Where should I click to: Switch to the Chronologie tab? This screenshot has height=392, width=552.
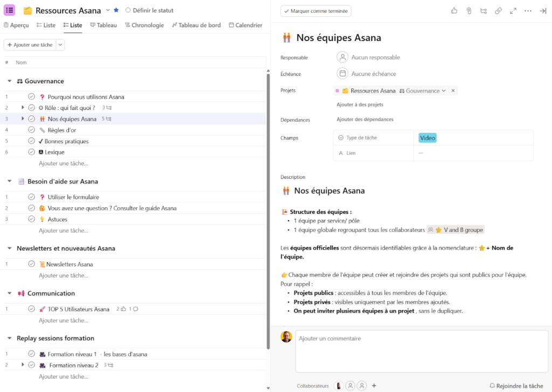tap(143, 25)
